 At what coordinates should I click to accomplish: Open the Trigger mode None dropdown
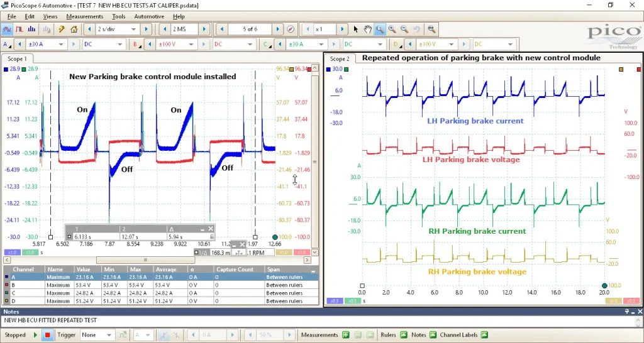click(97, 335)
